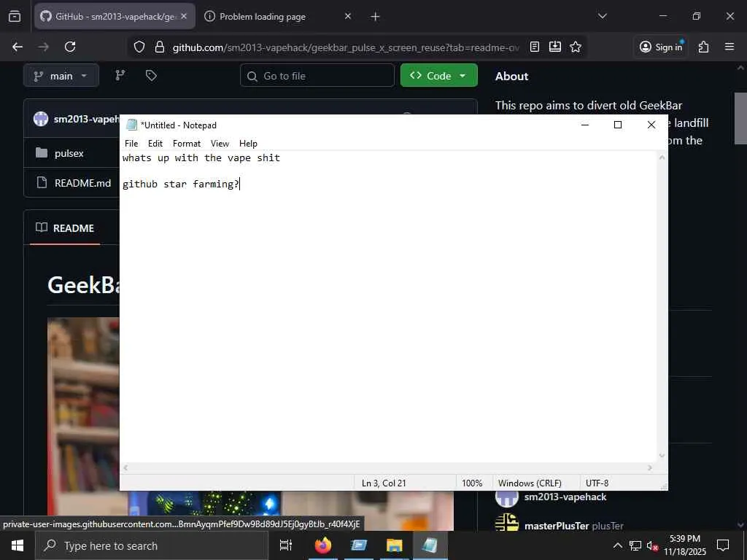Click the Notepad horizontal scrollbar right arrow
Viewport: 747px width, 560px height.
pyautogui.click(x=650, y=467)
